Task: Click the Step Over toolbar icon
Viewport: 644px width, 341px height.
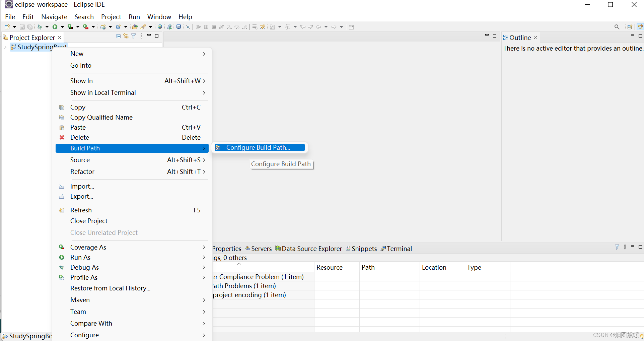Action: pyautogui.click(x=237, y=27)
